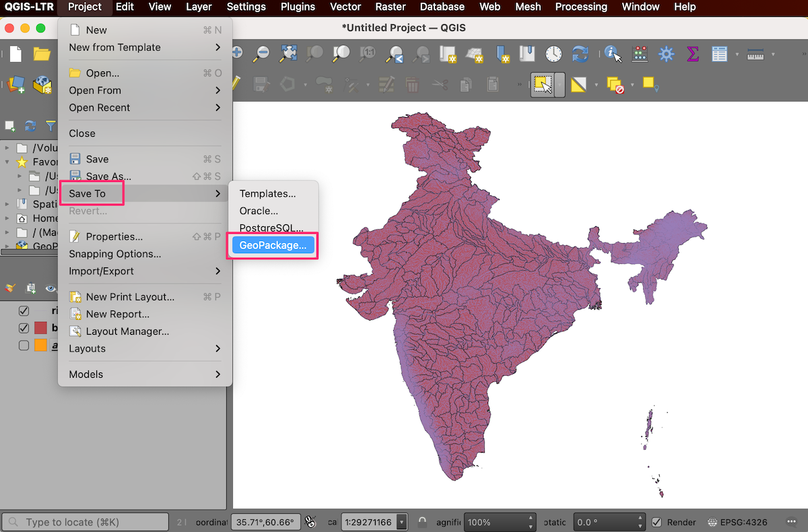Open Statistical Summary sigma icon
This screenshot has height=532, width=808.
tap(692, 54)
